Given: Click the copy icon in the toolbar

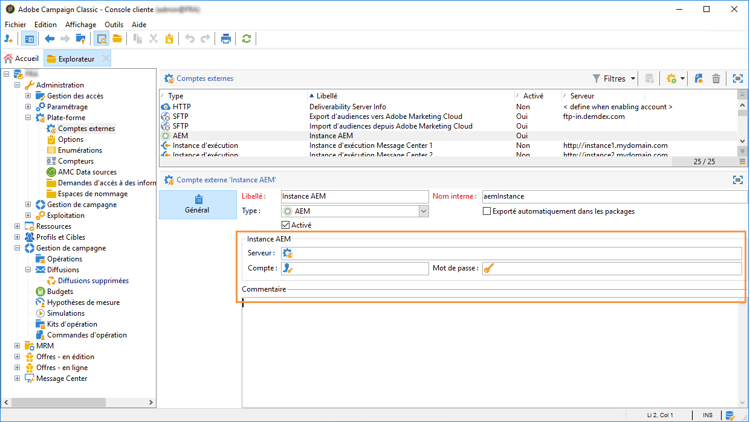Looking at the screenshot, I should [x=138, y=39].
